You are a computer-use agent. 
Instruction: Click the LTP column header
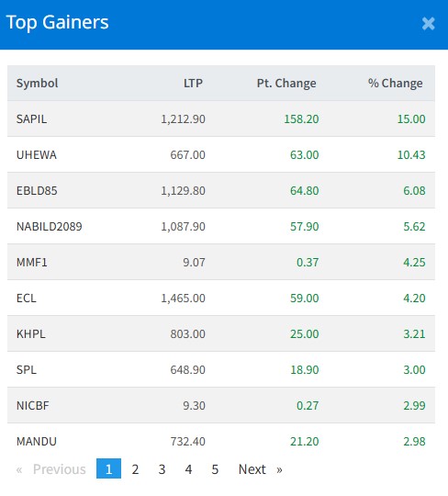coord(193,84)
